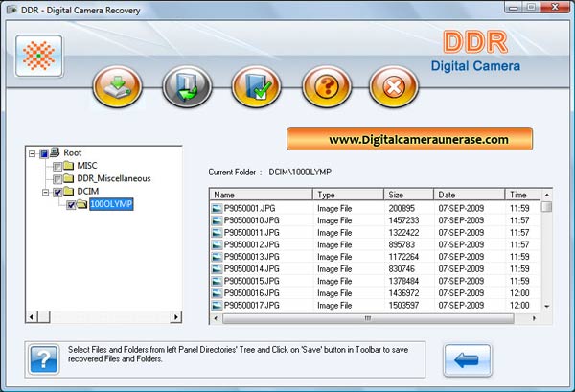Click image icon of P90500014.JPG

pos(218,269)
